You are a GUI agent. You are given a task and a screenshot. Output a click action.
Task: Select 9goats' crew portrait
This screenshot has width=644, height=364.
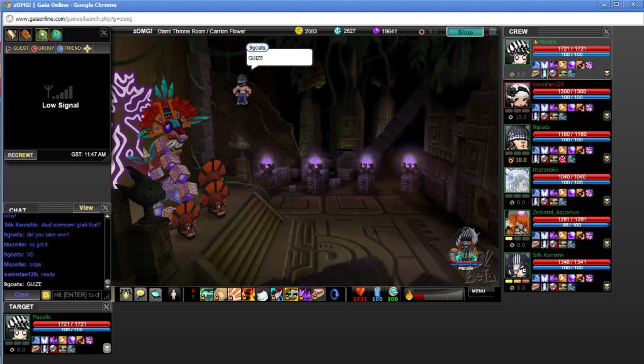pyautogui.click(x=517, y=138)
